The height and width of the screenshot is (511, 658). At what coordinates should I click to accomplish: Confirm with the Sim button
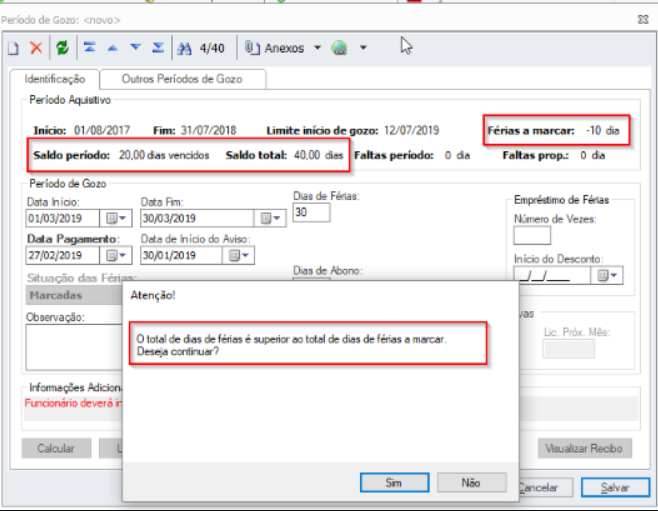tap(394, 482)
